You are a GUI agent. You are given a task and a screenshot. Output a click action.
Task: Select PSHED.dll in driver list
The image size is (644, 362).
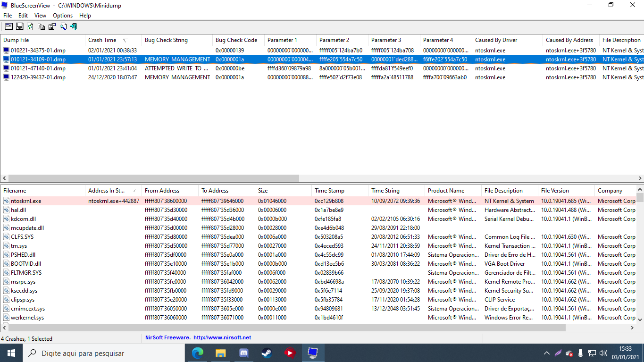pyautogui.click(x=23, y=255)
